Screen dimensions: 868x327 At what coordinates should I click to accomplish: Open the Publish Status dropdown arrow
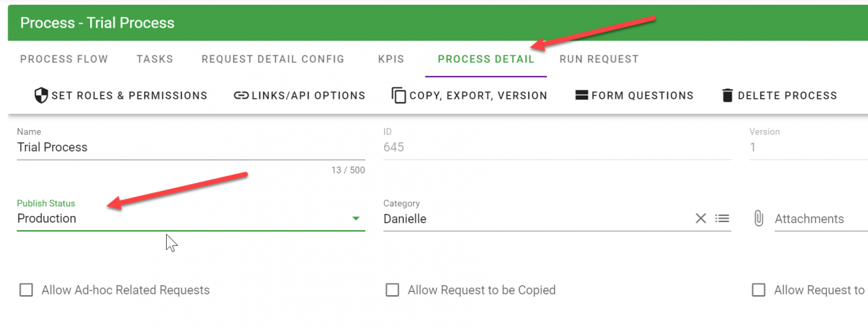pos(356,219)
